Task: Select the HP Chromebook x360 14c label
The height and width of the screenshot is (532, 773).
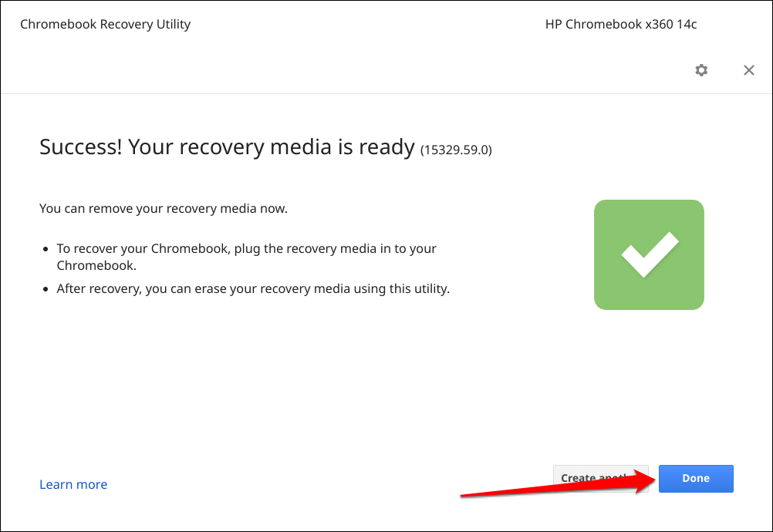Action: (x=621, y=24)
